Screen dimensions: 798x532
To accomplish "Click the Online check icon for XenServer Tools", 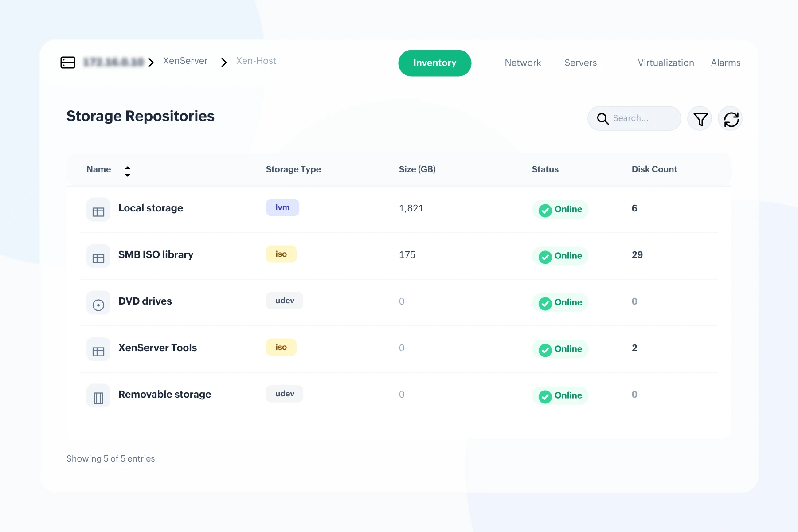I will (x=545, y=350).
